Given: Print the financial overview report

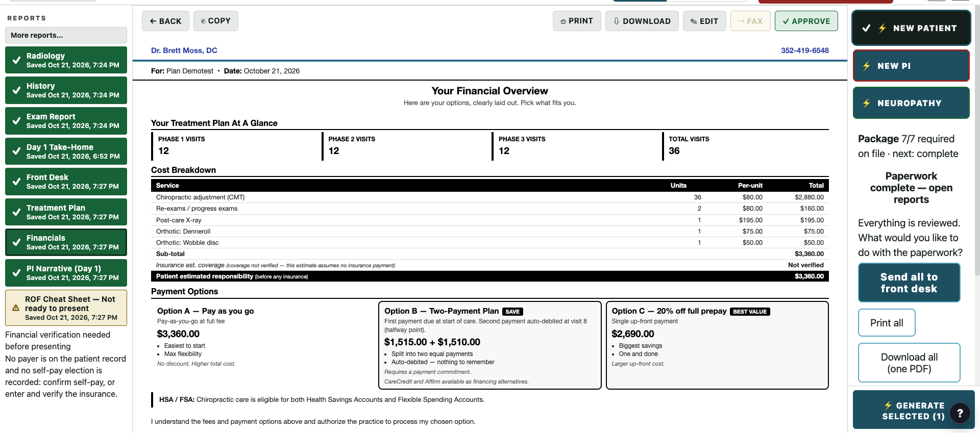Looking at the screenshot, I should point(577,21).
